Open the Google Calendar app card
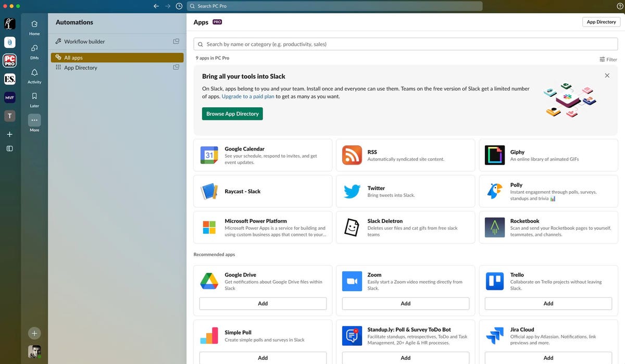The height and width of the screenshot is (364, 625). pyautogui.click(x=262, y=155)
